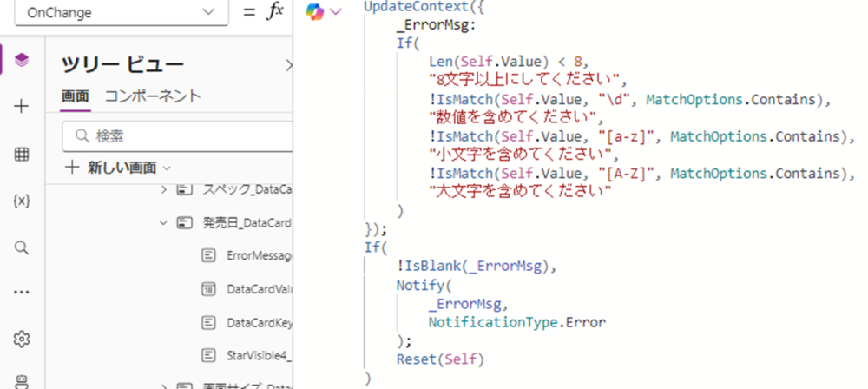Click the "大文字を含めてください" string

(x=520, y=191)
